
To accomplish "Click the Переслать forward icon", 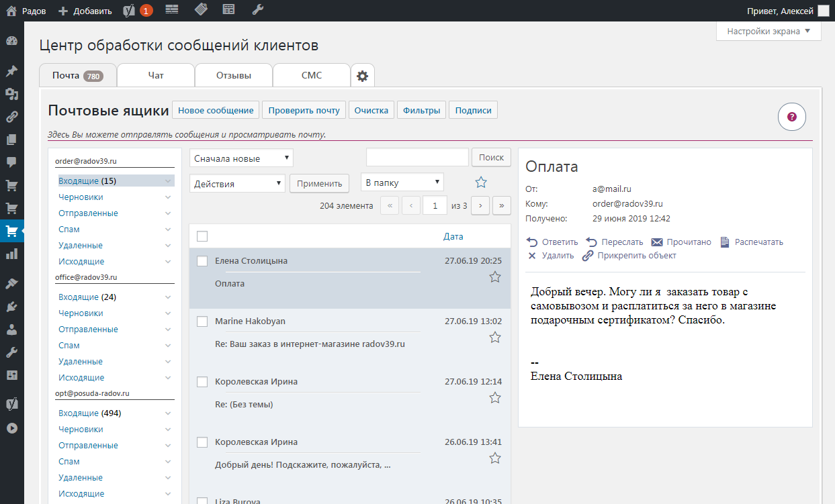I will point(591,242).
